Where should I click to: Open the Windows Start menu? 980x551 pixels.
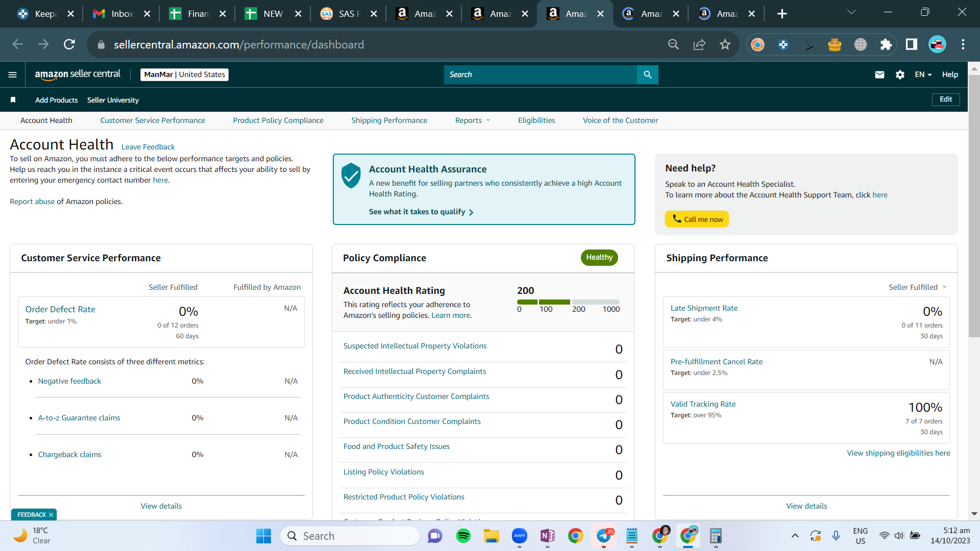click(264, 536)
